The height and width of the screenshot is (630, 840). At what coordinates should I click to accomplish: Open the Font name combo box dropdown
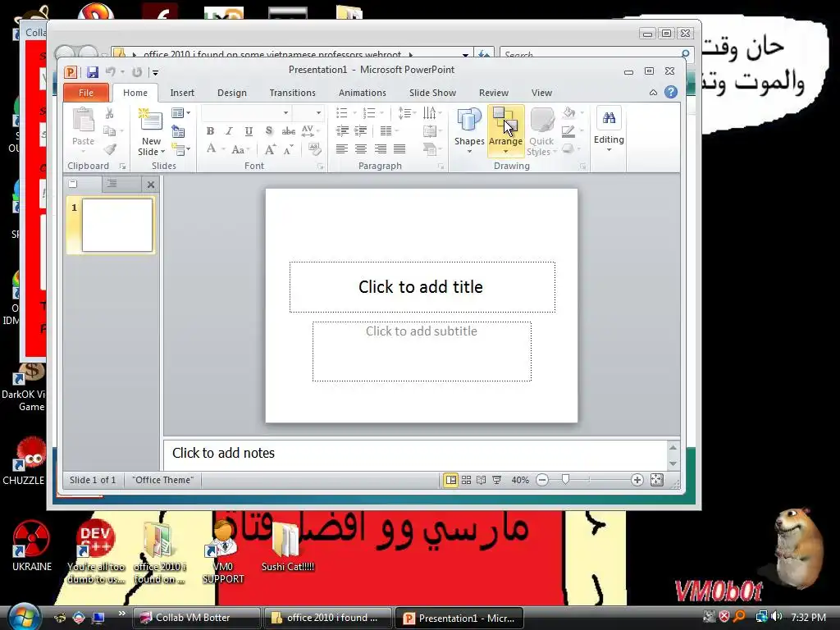coord(285,113)
